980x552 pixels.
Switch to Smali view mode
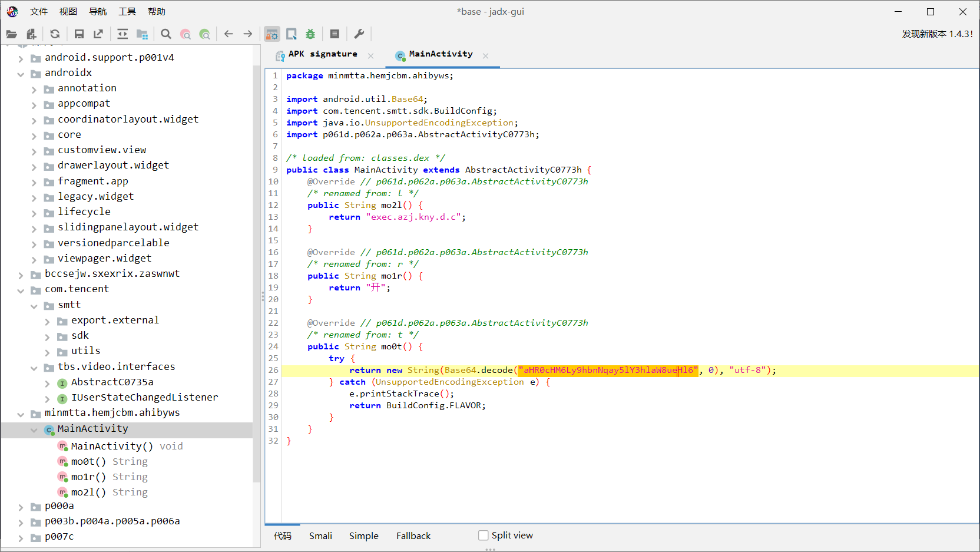[x=320, y=536]
